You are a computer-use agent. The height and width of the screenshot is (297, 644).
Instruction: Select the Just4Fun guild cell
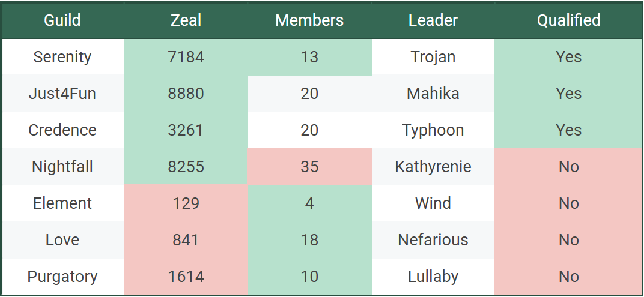pyautogui.click(x=62, y=94)
